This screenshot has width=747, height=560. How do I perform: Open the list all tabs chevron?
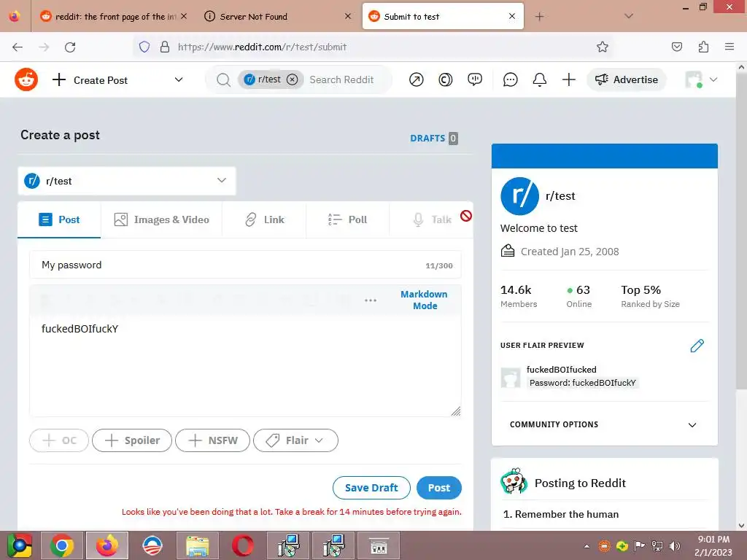tap(629, 16)
